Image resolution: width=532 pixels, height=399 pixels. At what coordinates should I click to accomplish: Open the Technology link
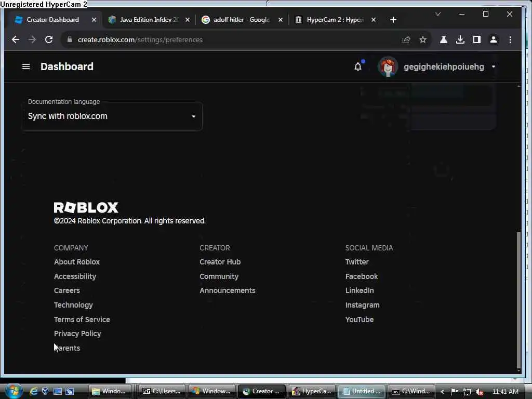(x=73, y=305)
